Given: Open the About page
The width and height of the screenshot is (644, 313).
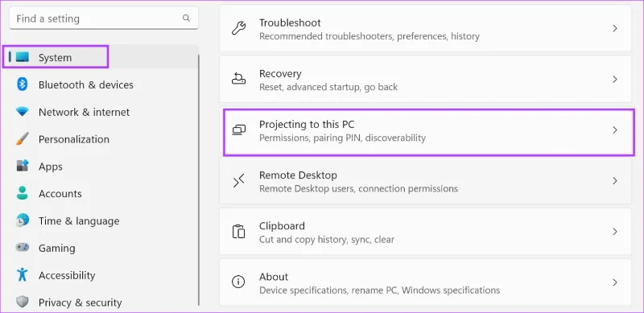Looking at the screenshot, I should [x=425, y=282].
